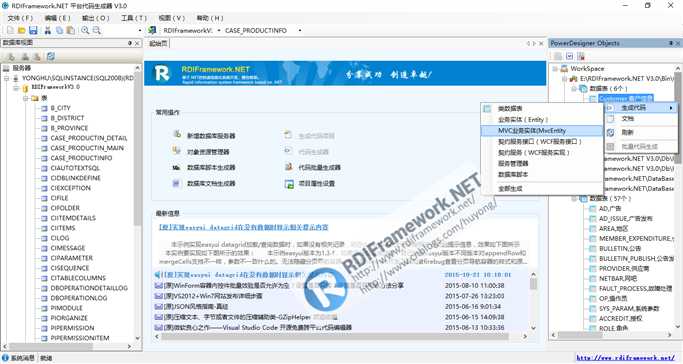
Task: Click the New file toolbar icon
Action: tap(10, 30)
